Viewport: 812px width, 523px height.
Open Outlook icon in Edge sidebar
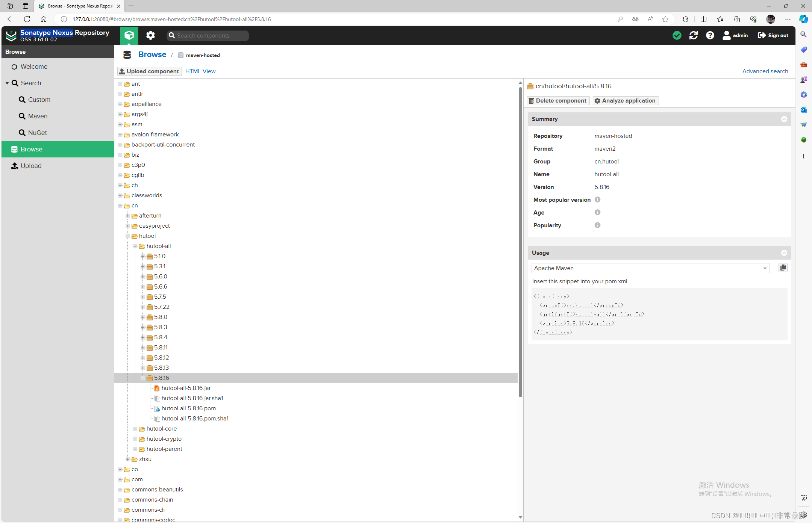tap(804, 109)
